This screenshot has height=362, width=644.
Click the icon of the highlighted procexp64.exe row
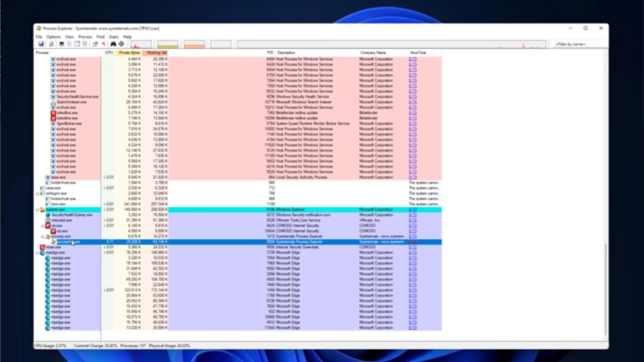click(53, 242)
